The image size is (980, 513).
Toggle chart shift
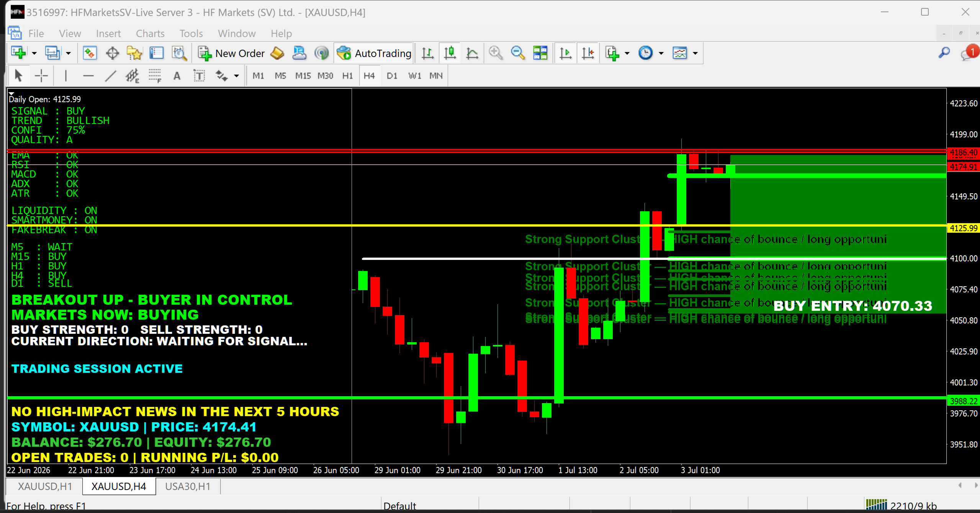(588, 53)
